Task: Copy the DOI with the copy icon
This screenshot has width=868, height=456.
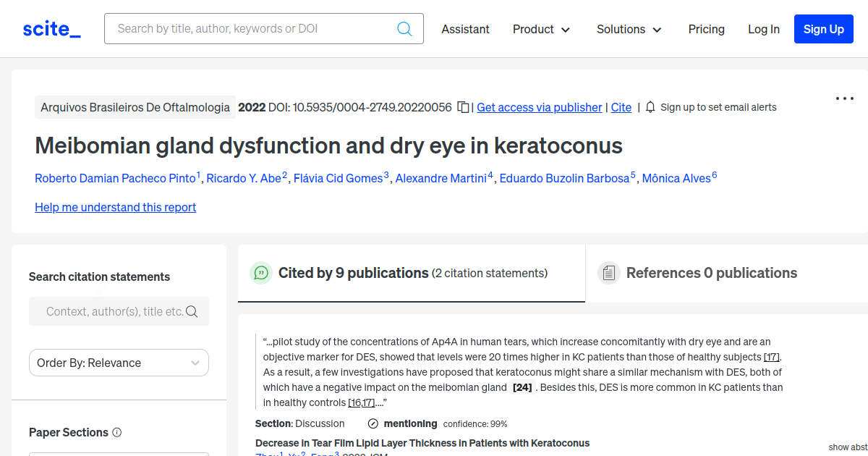Action: point(464,107)
